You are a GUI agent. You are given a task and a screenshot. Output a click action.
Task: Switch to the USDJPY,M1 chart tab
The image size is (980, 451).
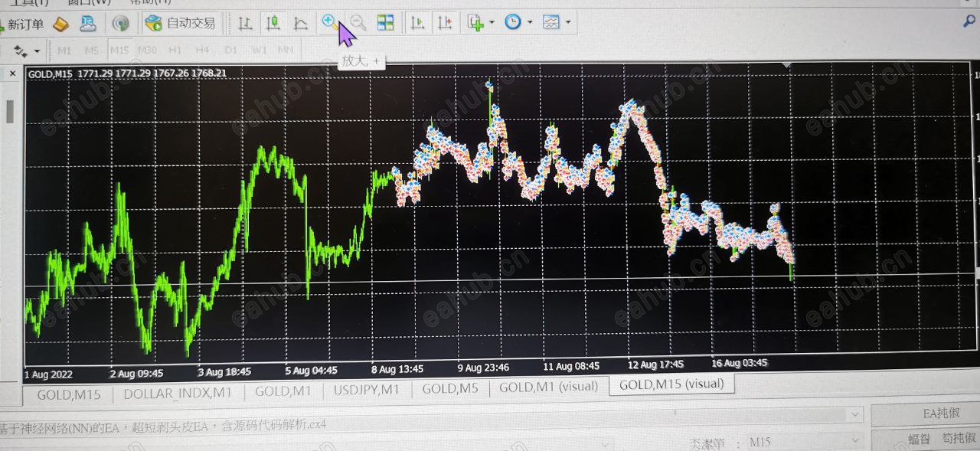point(367,390)
